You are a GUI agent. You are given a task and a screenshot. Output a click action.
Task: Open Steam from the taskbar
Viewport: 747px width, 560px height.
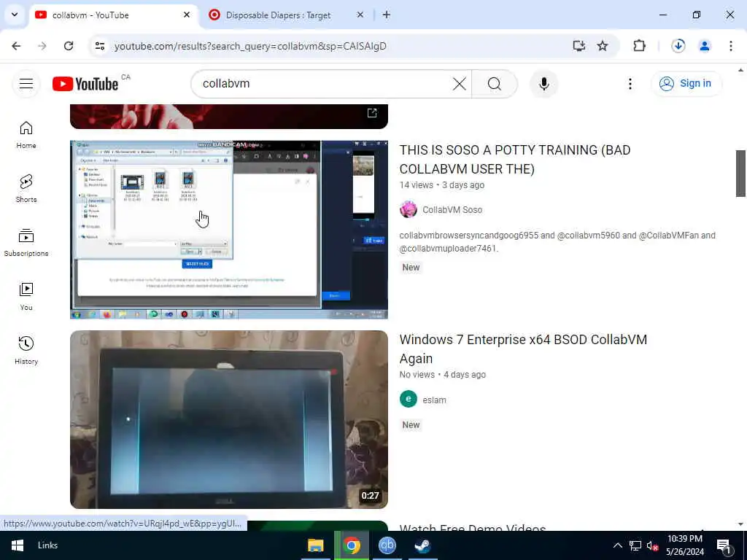422,545
